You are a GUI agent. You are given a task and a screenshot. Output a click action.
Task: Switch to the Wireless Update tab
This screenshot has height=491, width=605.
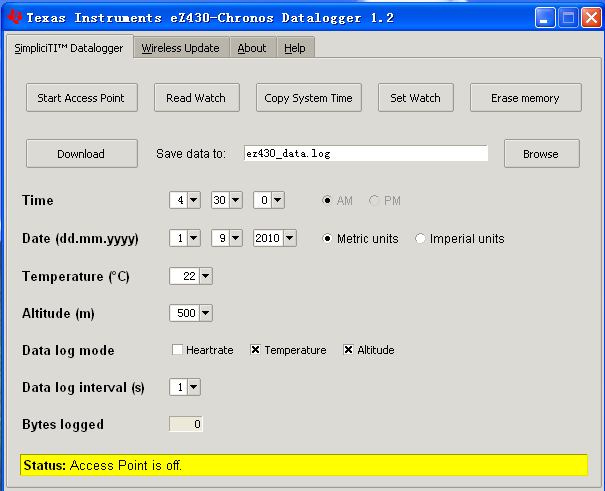coord(181,48)
